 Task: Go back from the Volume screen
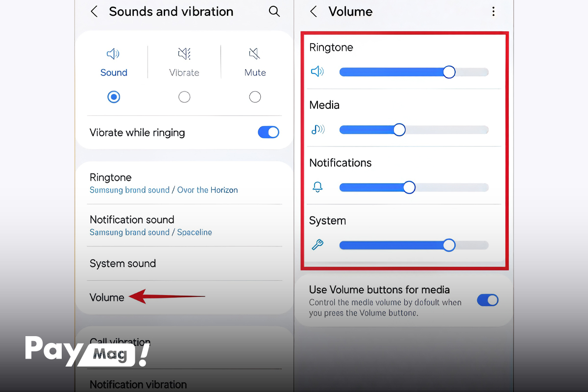pyautogui.click(x=314, y=12)
